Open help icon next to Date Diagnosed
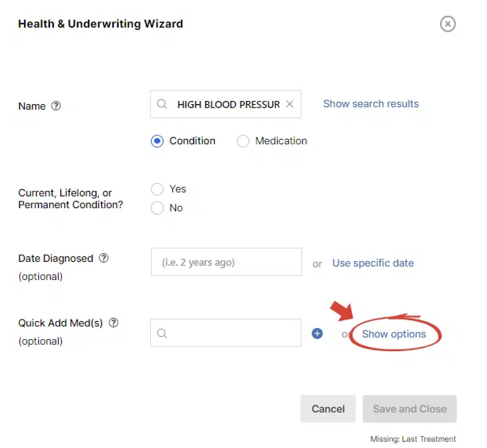This screenshot has width=487, height=448. 104,258
